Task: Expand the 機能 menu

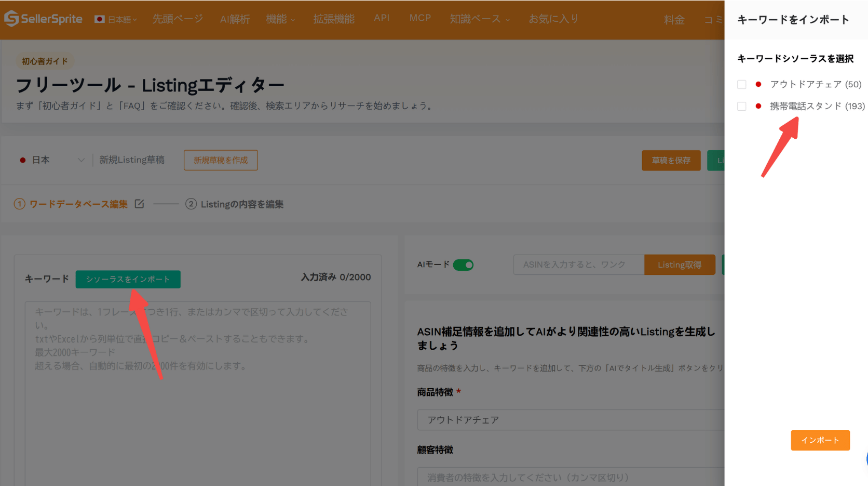Action: 280,19
